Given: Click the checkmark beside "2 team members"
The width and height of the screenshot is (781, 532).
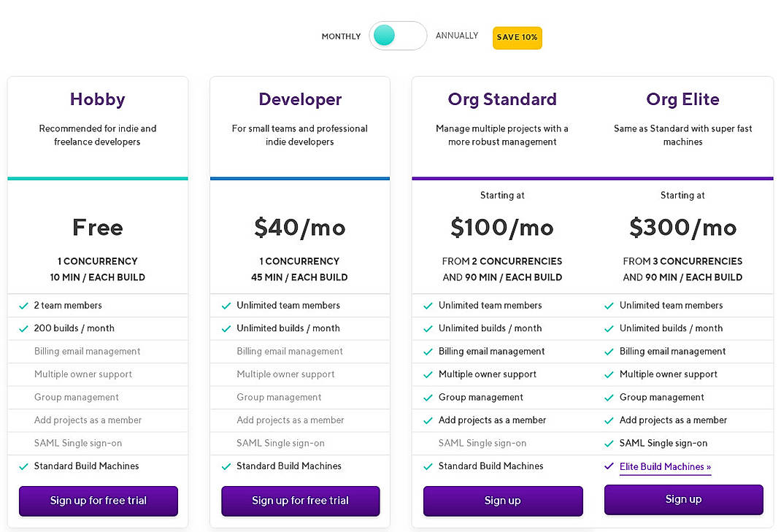Looking at the screenshot, I should (23, 305).
